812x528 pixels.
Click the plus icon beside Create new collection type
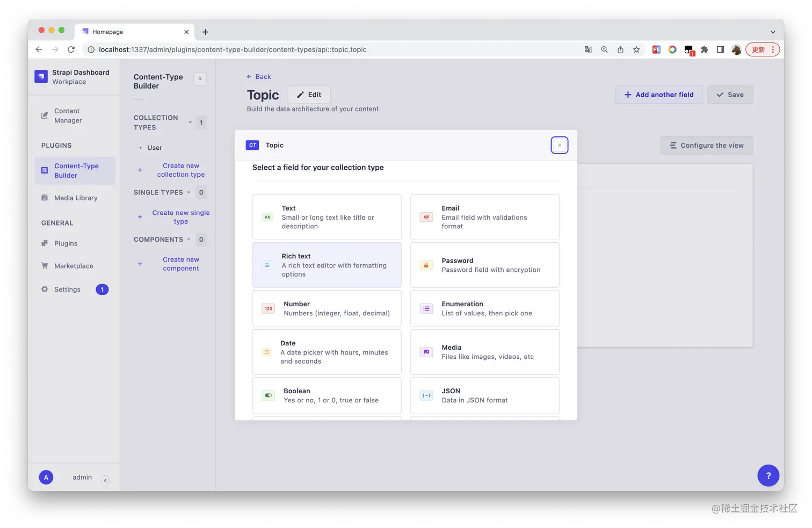click(140, 170)
